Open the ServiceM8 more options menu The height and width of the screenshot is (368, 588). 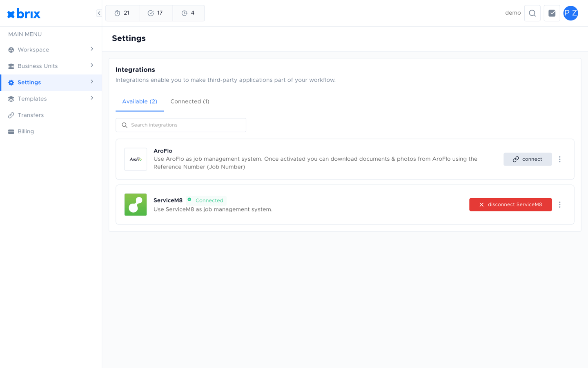click(x=560, y=204)
